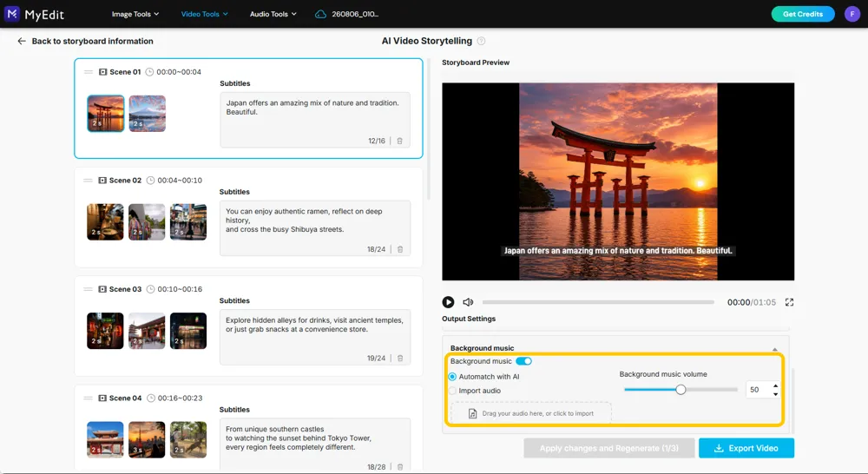Toggle the Background music switch off
Viewport: 868px width, 474px height.
pos(523,361)
